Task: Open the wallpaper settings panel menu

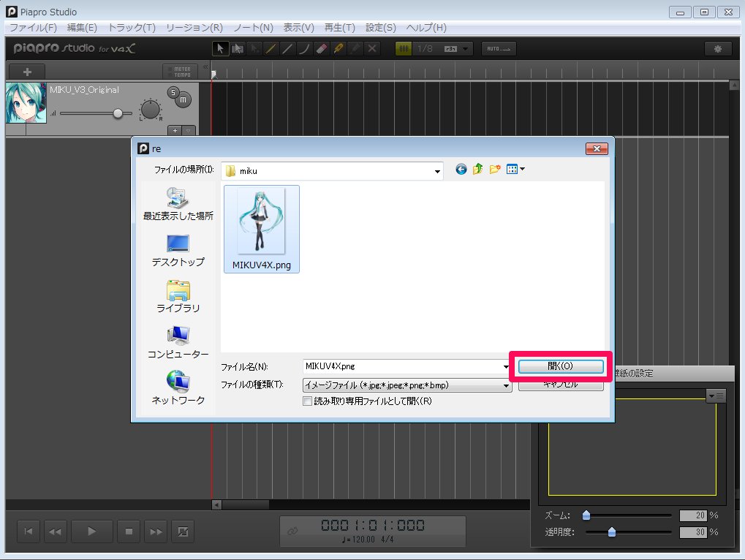Action: (x=716, y=396)
